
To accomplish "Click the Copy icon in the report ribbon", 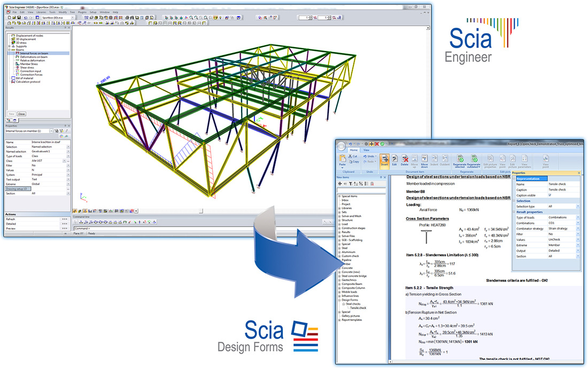I will 354,162.
